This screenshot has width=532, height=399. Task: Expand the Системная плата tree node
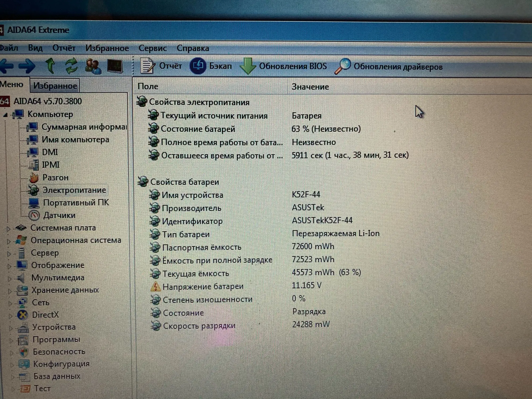8,228
